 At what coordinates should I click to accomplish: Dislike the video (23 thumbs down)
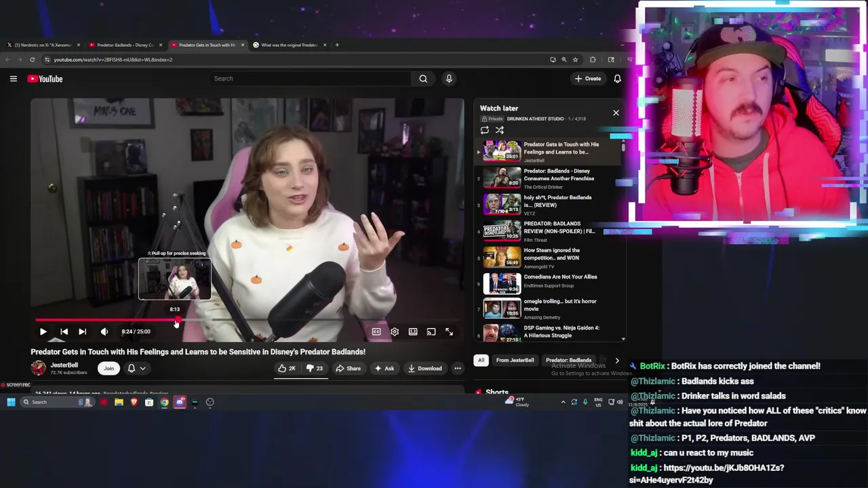tap(315, 368)
